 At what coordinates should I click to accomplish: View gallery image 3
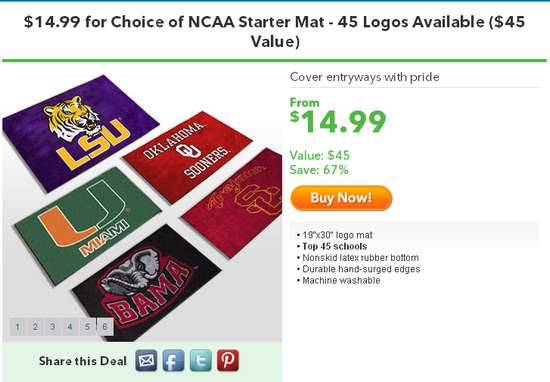(x=53, y=327)
